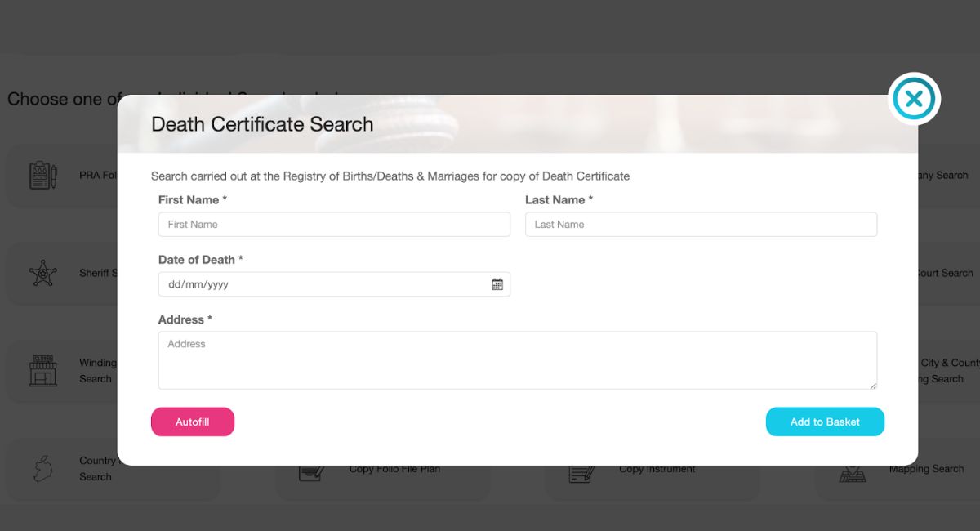Select the Winding Up storefront icon in background
This screenshot has height=531, width=980.
(43, 371)
